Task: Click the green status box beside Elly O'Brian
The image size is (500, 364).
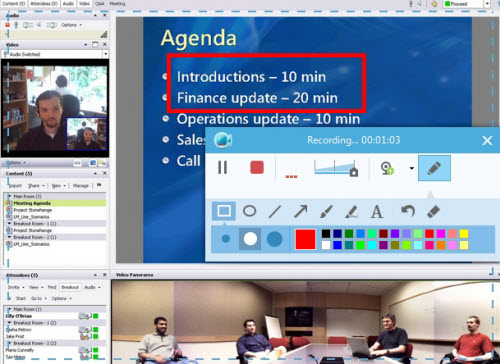Action: 96,316
